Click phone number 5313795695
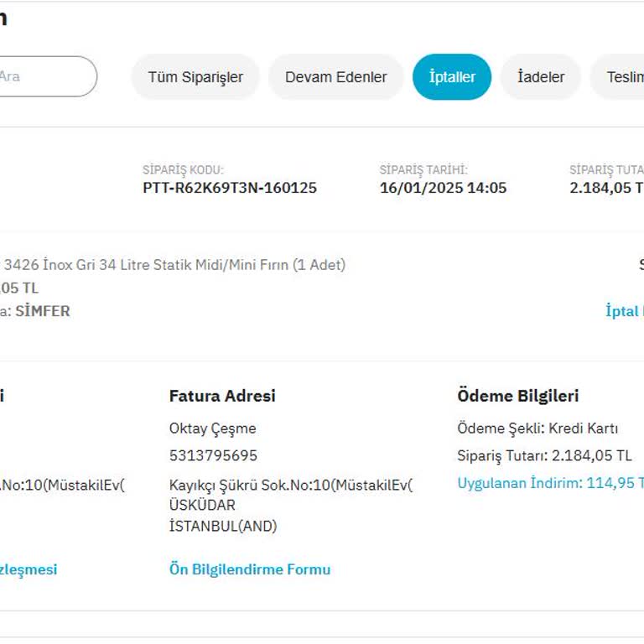The width and height of the screenshot is (644, 644). (x=213, y=455)
